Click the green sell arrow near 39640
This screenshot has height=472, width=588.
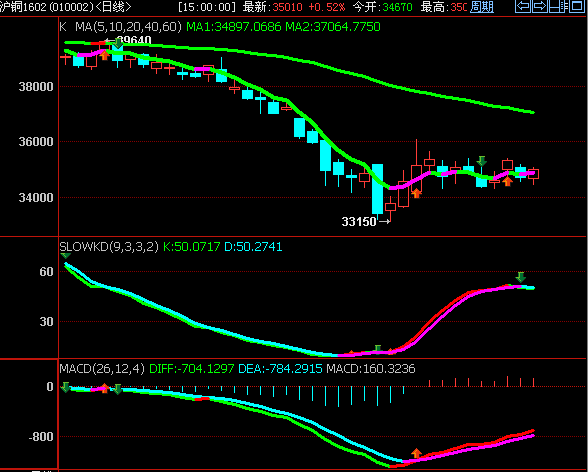coord(118,43)
